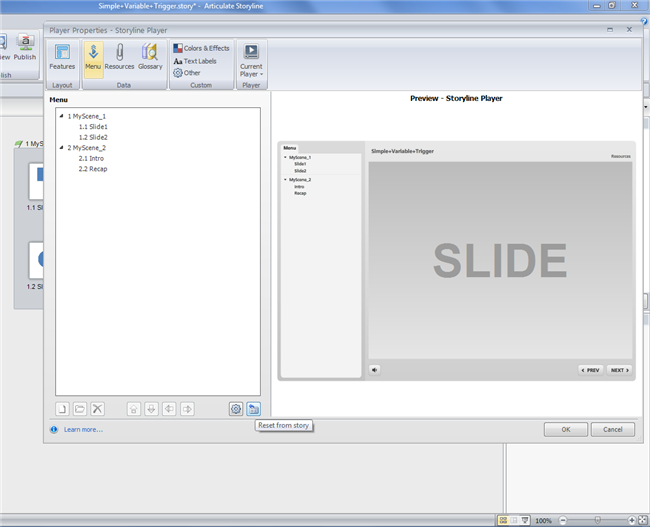Open the Glossary settings
The width and height of the screenshot is (650, 527).
[150, 58]
